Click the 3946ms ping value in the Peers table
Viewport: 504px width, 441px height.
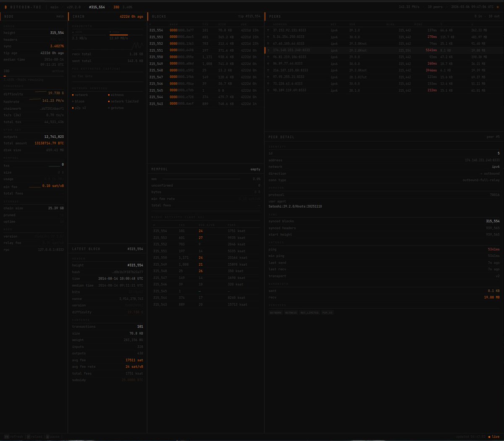point(431,71)
